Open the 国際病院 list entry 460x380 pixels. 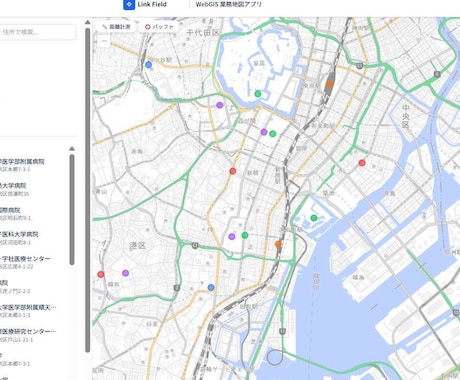click(33, 214)
